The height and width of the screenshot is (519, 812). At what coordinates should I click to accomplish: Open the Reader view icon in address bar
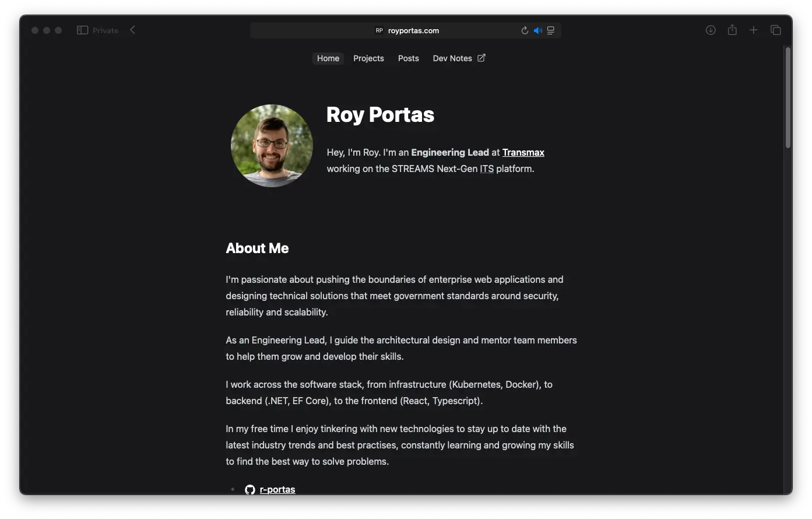pos(551,30)
